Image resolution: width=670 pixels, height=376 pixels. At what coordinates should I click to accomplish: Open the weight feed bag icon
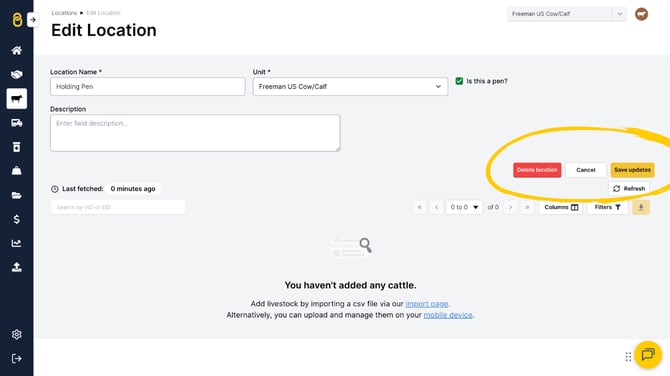17,171
